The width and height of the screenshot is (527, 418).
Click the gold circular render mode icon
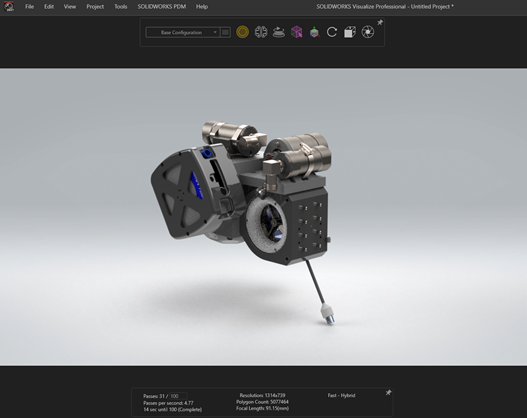click(x=242, y=32)
